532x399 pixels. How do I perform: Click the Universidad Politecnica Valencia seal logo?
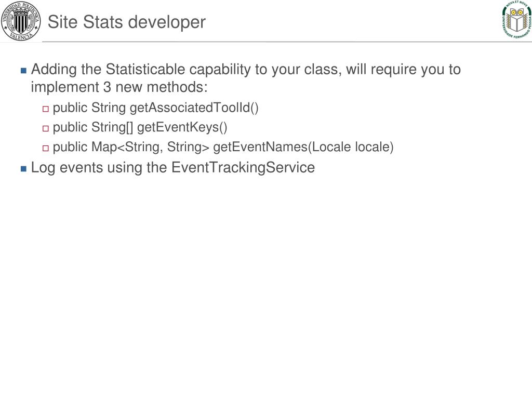click(x=21, y=21)
